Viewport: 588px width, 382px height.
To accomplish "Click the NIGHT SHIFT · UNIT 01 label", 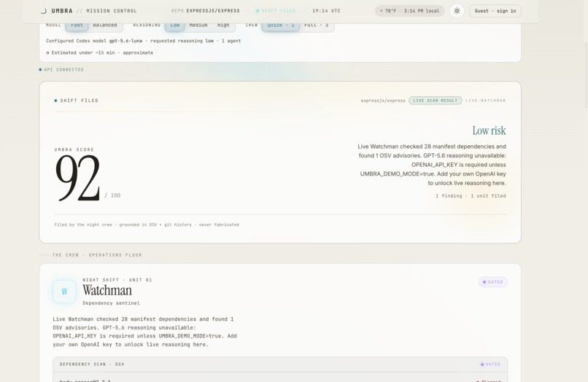I will 117,280.
